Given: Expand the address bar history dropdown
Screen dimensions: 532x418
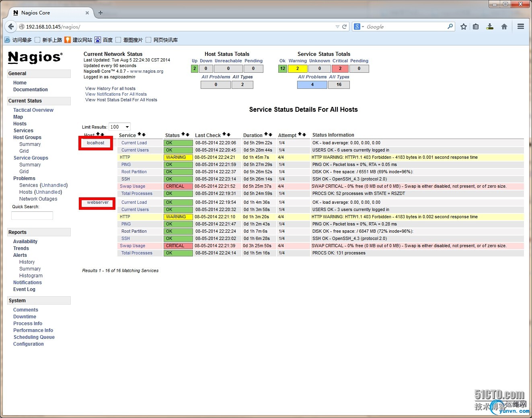Looking at the screenshot, I should [x=337, y=27].
